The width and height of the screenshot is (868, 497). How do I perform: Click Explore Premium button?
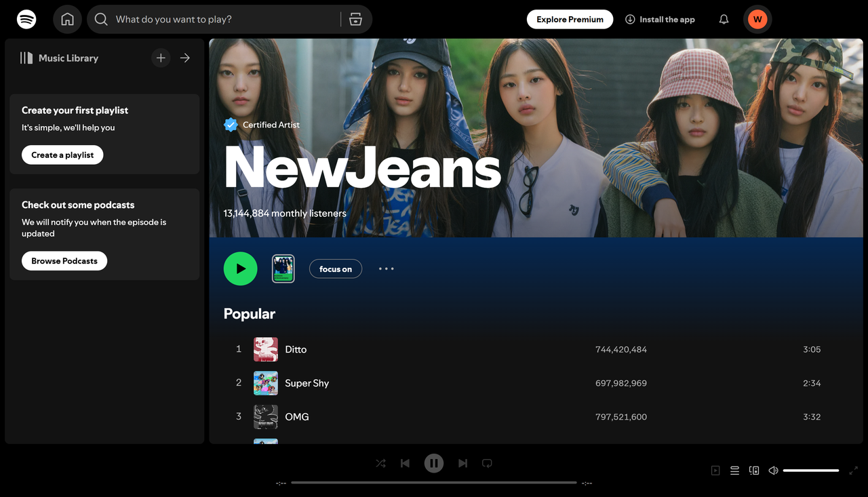570,19
